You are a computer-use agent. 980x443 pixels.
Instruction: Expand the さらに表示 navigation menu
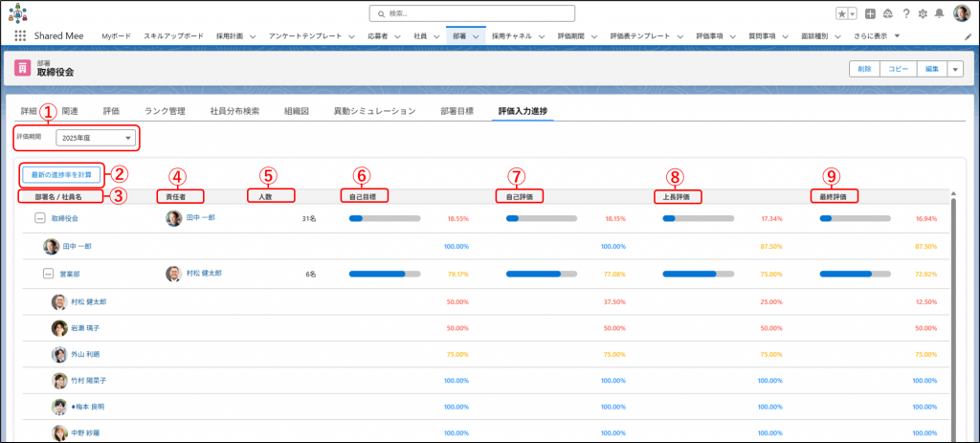coord(873,35)
